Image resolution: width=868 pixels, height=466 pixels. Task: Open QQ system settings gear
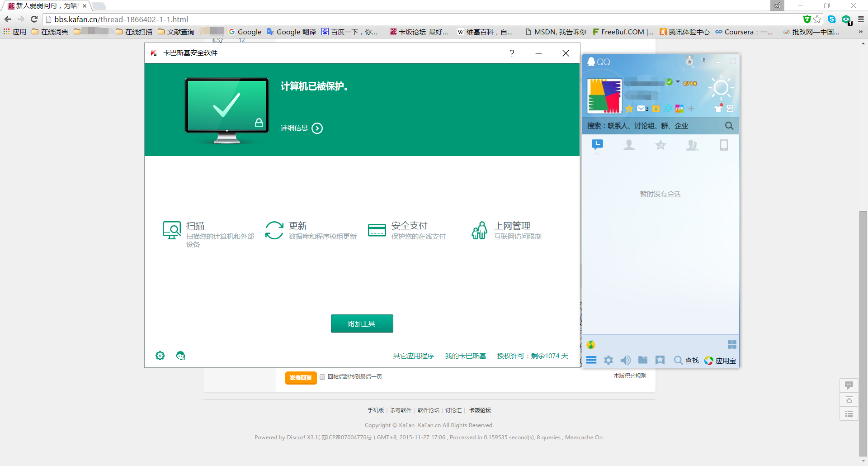click(609, 360)
